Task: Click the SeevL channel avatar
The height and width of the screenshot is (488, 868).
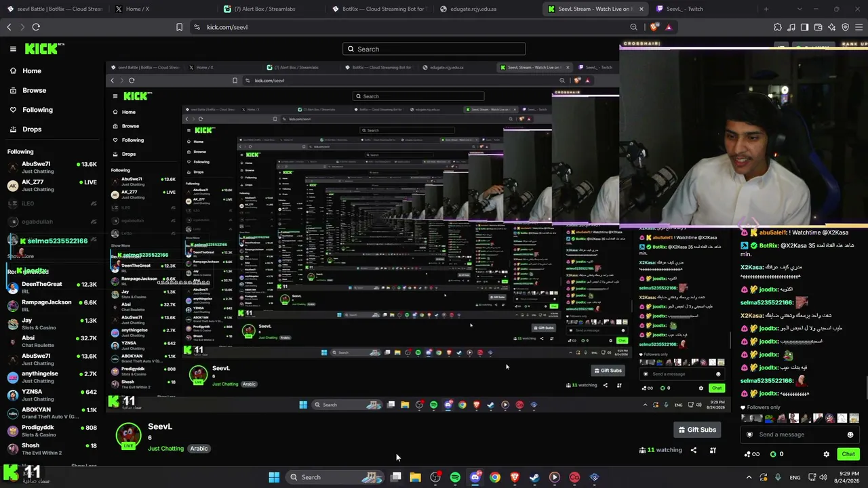Action: pyautogui.click(x=128, y=436)
